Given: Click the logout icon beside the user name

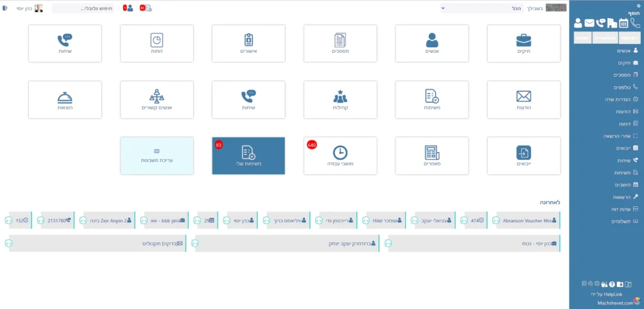Looking at the screenshot, I should point(5,8).
